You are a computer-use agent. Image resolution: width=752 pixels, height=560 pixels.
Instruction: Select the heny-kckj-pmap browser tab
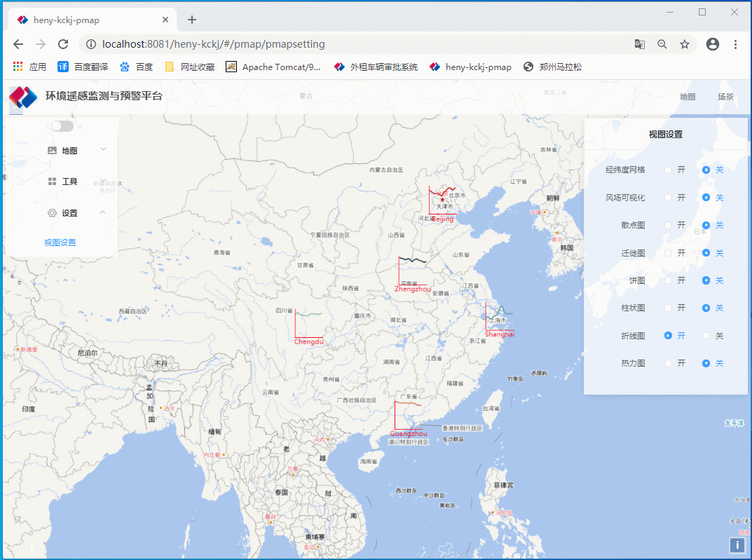[93, 20]
